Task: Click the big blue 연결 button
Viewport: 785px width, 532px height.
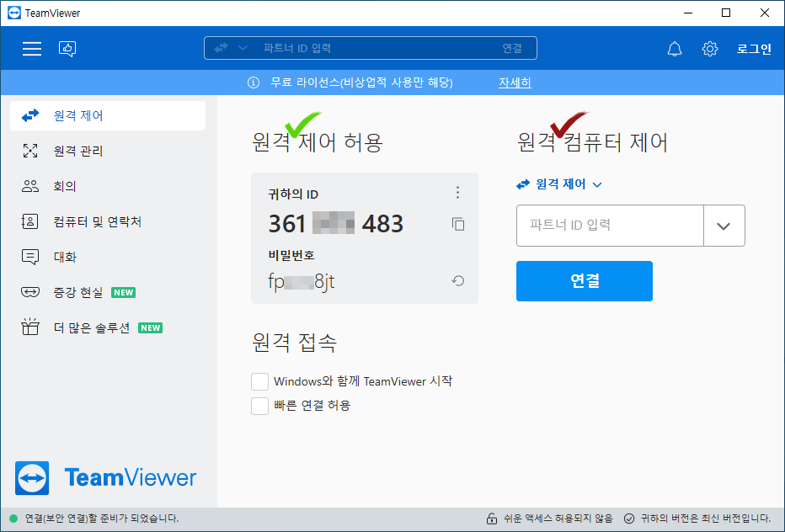Action: point(585,281)
